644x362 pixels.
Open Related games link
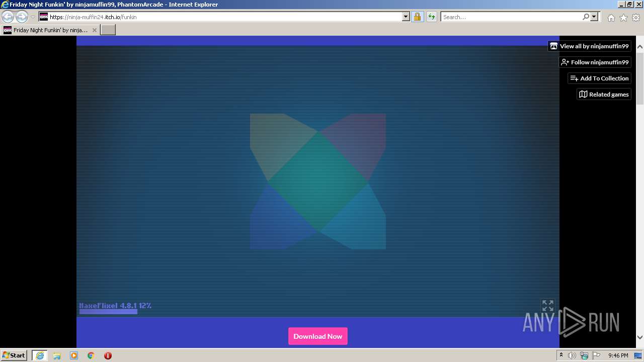(x=604, y=95)
